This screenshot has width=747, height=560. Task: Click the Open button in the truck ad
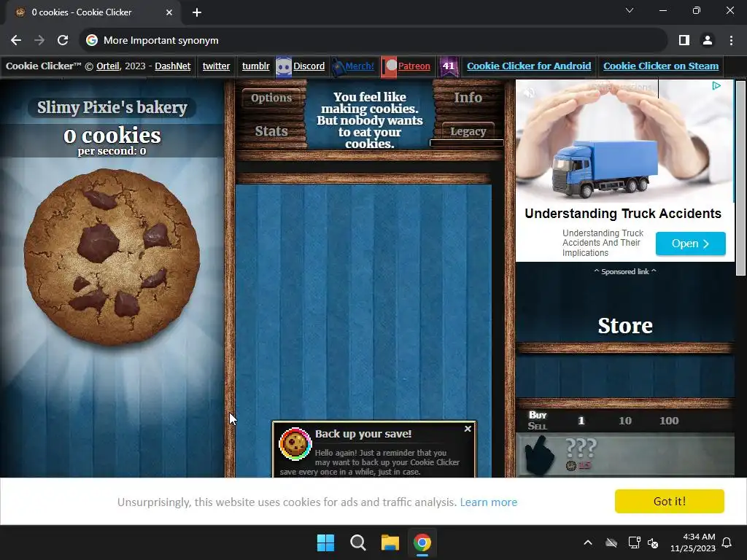tap(690, 244)
